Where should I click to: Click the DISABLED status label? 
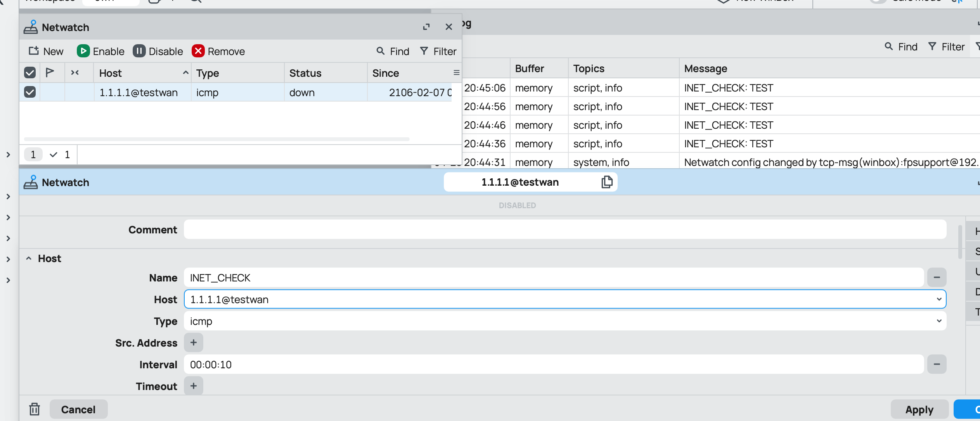517,205
